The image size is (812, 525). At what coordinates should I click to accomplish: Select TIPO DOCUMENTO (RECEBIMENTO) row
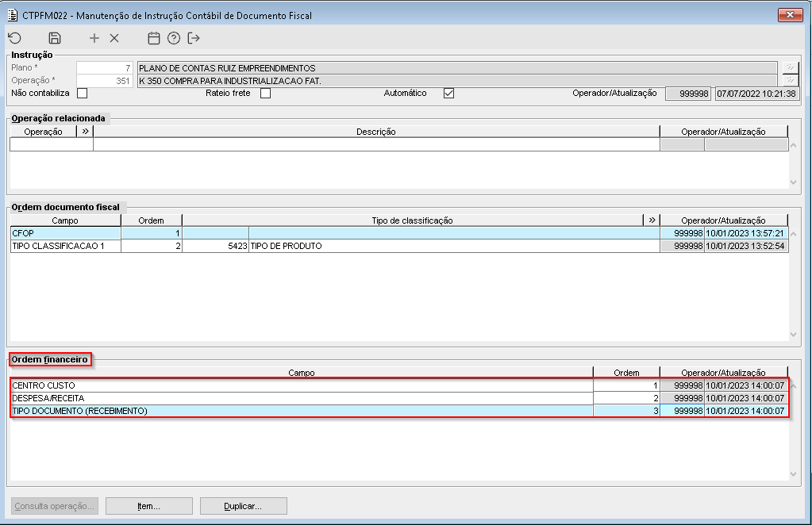coord(399,411)
